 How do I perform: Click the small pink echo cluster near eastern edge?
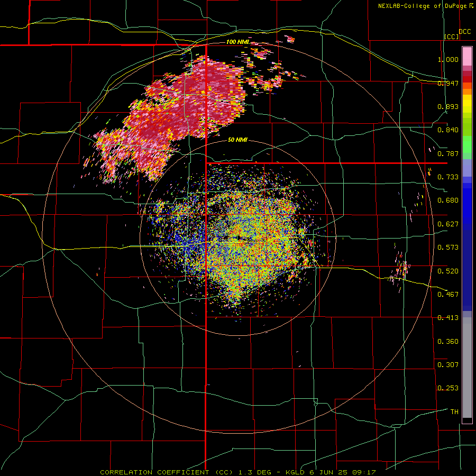click(401, 270)
